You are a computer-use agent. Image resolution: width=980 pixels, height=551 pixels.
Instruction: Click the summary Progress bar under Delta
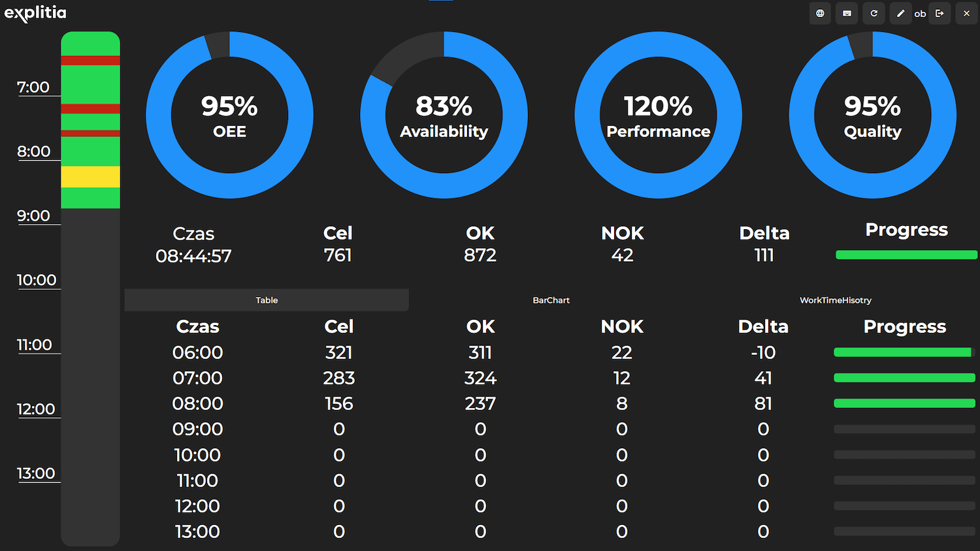(x=907, y=255)
